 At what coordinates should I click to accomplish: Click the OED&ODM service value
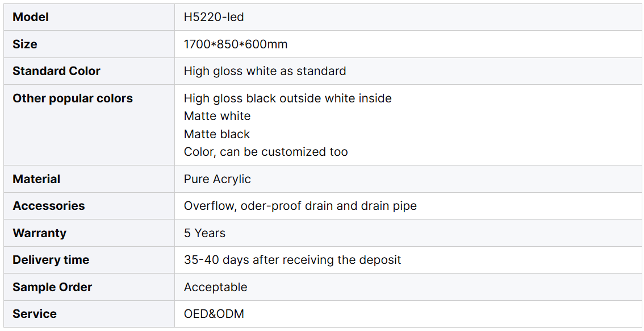click(x=214, y=314)
